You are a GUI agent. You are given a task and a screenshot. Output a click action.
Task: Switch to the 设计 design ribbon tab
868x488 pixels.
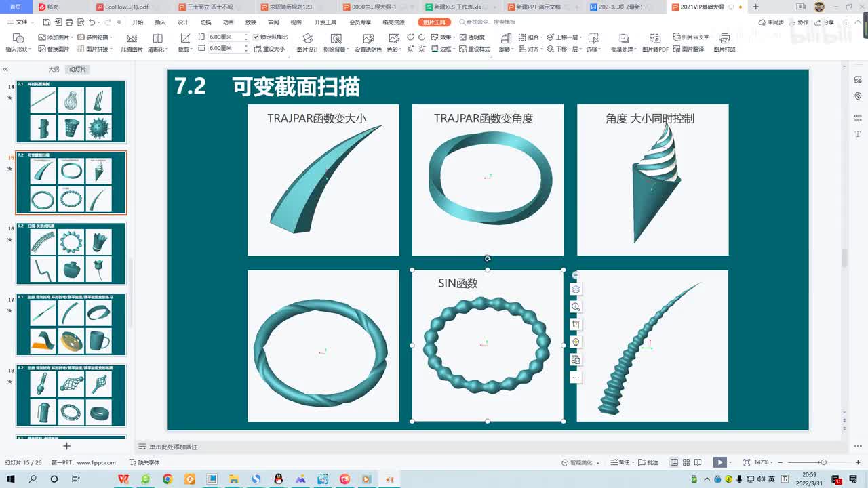[183, 22]
